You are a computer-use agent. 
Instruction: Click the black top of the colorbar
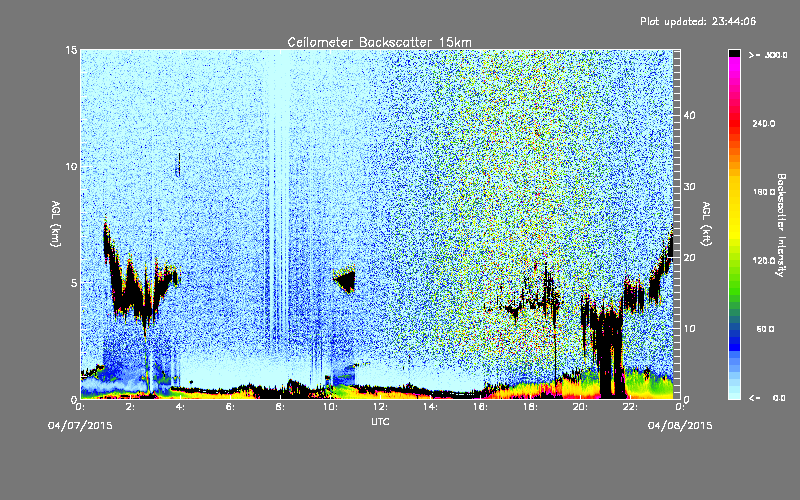[x=734, y=53]
